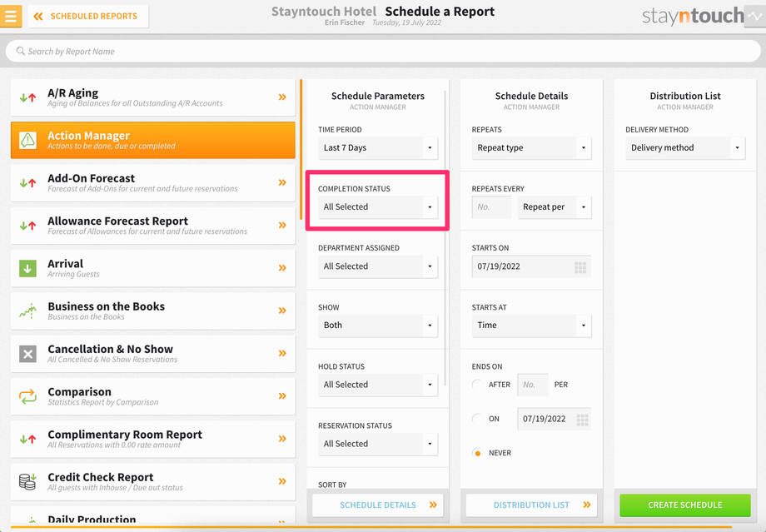The height and width of the screenshot is (532, 766).
Task: Open Cancellation & No Show chevron
Action: 282,353
